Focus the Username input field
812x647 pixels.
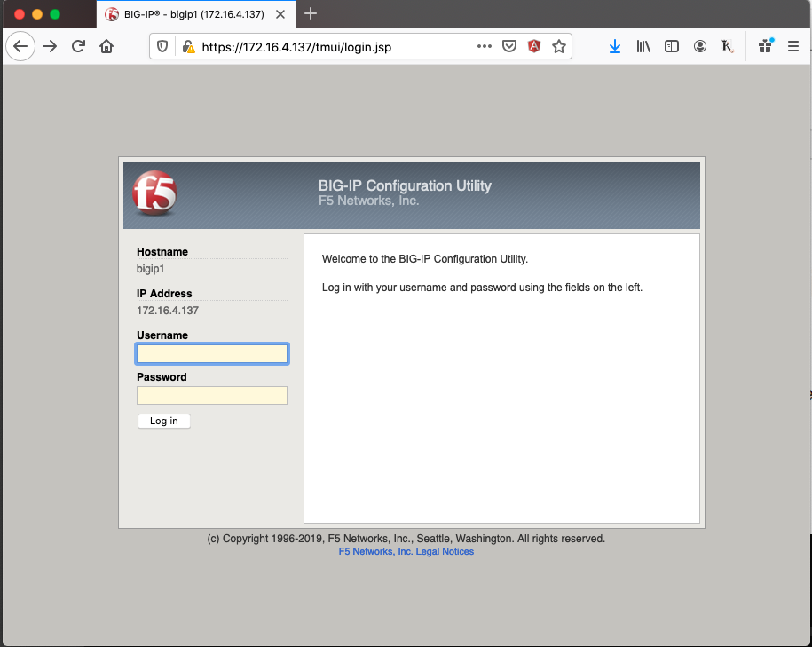[212, 354]
